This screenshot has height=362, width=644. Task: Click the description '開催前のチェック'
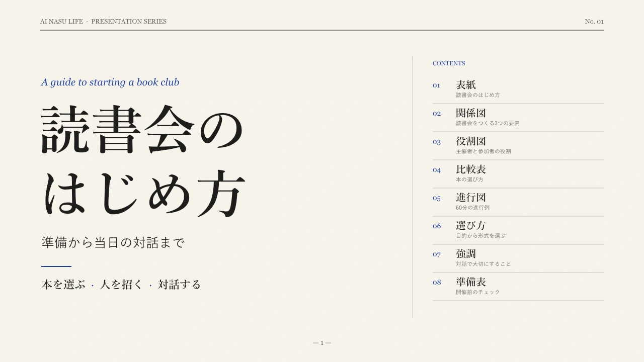478,292
